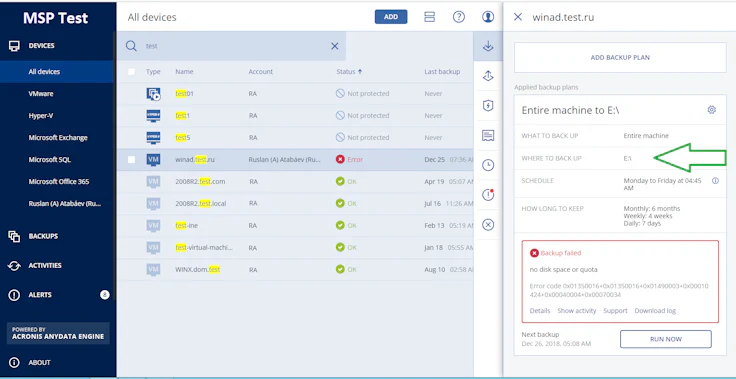Open the user account icon
The width and height of the screenshot is (736, 379).
(488, 17)
